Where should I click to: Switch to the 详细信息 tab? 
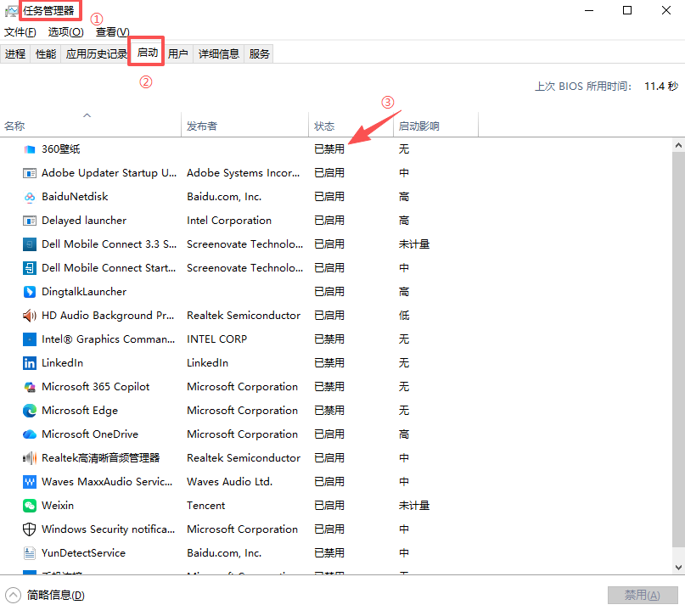[218, 53]
